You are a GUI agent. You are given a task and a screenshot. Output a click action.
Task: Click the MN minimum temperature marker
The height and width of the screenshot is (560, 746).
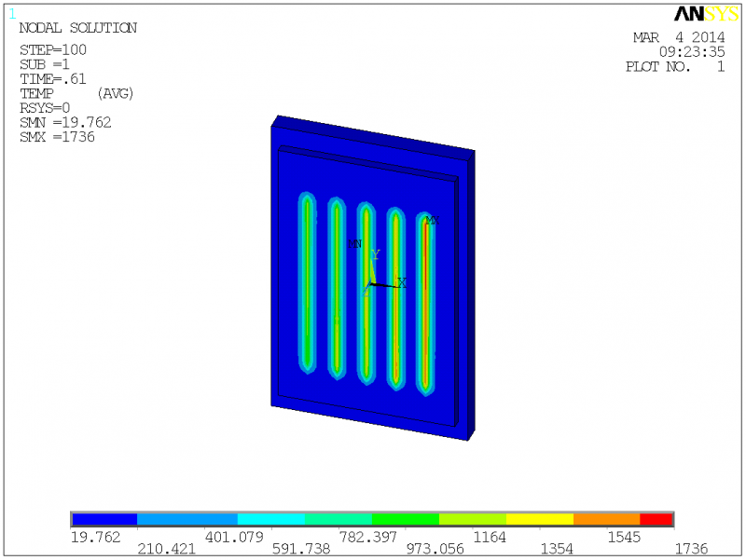coord(355,244)
